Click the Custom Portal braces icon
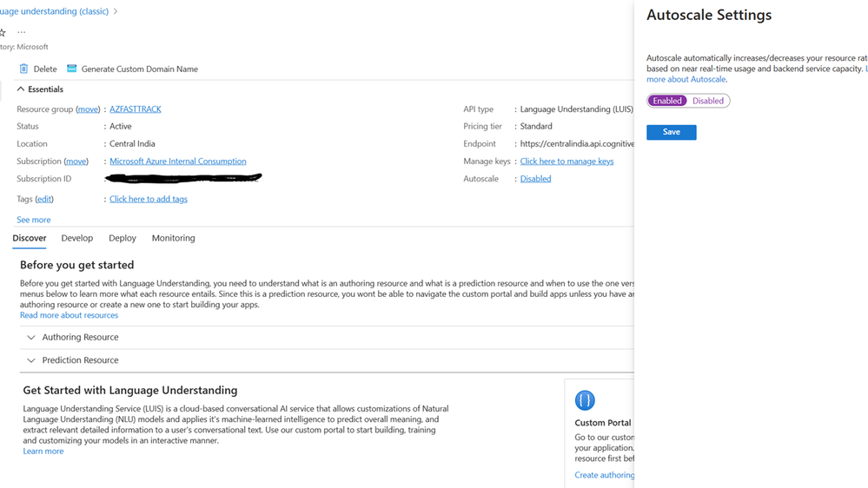 coord(585,400)
